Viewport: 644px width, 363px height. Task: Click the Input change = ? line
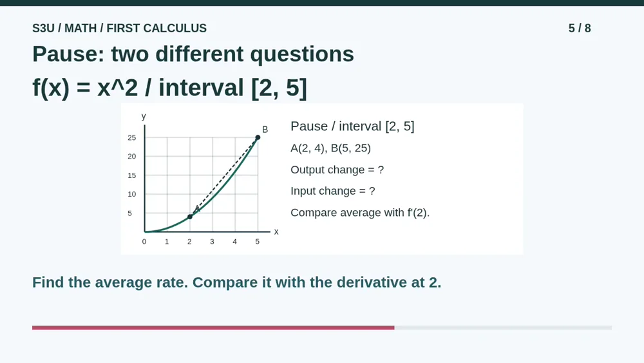(333, 191)
